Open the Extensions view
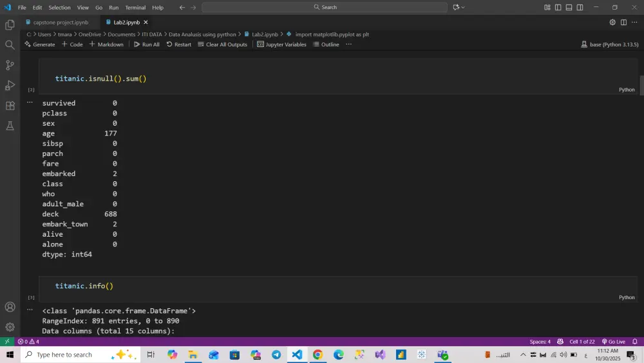 coord(10,106)
